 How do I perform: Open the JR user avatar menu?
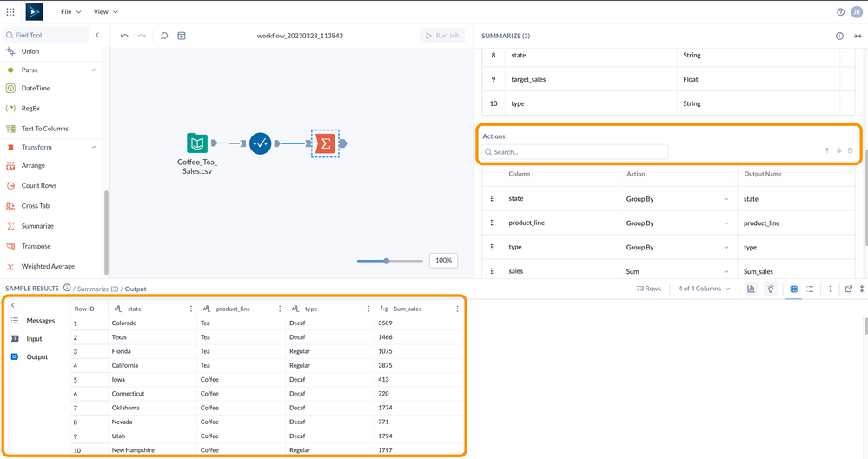pyautogui.click(x=857, y=11)
